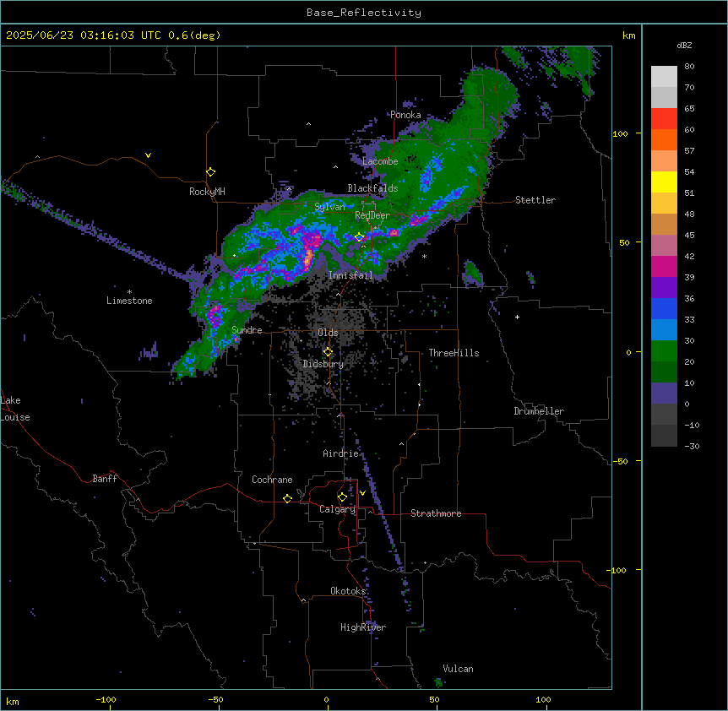
Task: Select the dark green 10-20 dBZ swatch
Action: [x=664, y=372]
